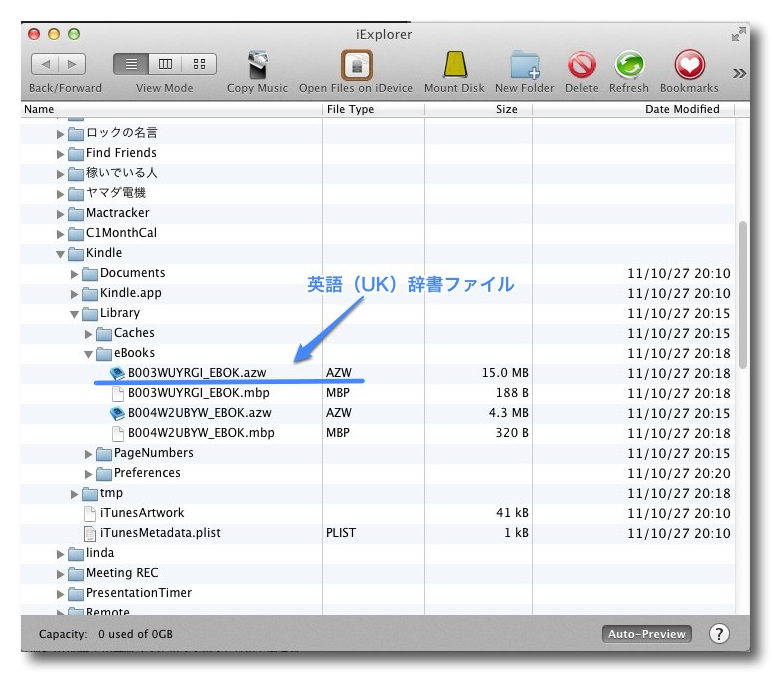Collapse the Kindle folder

pos(60,254)
